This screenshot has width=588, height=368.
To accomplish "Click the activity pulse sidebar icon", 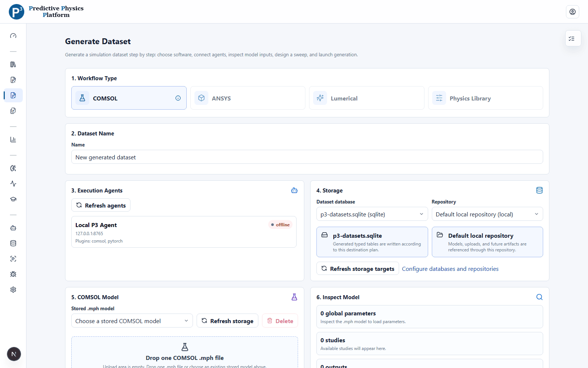I will coord(13,184).
